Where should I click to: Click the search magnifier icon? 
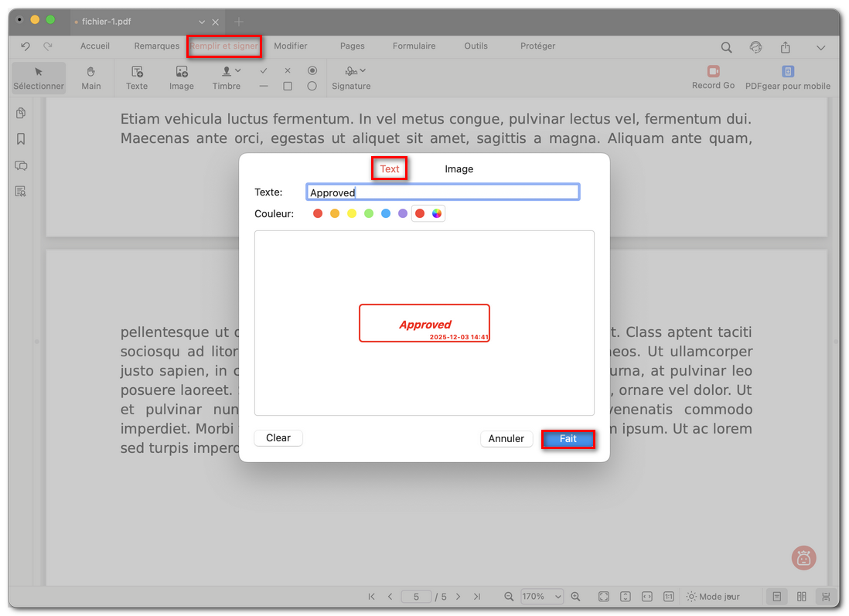tap(726, 47)
